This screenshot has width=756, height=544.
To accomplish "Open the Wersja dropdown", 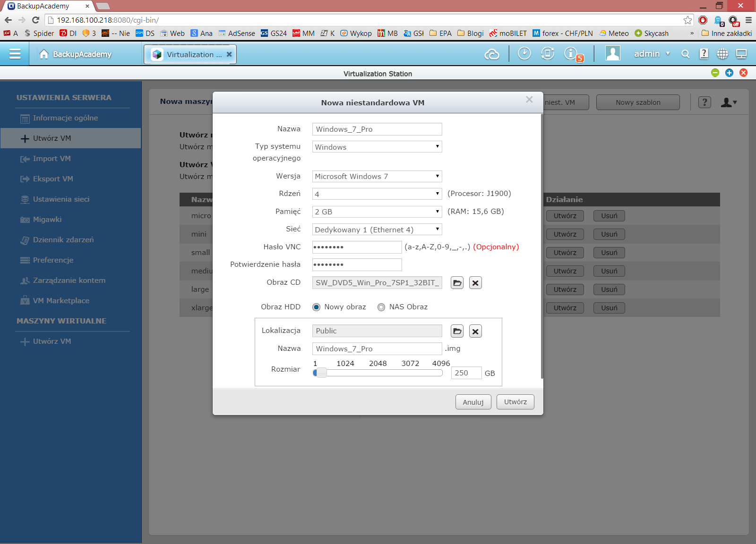I will point(377,176).
